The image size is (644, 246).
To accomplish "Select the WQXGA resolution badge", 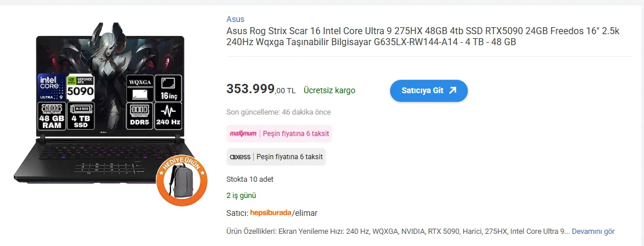I will pos(140,87).
